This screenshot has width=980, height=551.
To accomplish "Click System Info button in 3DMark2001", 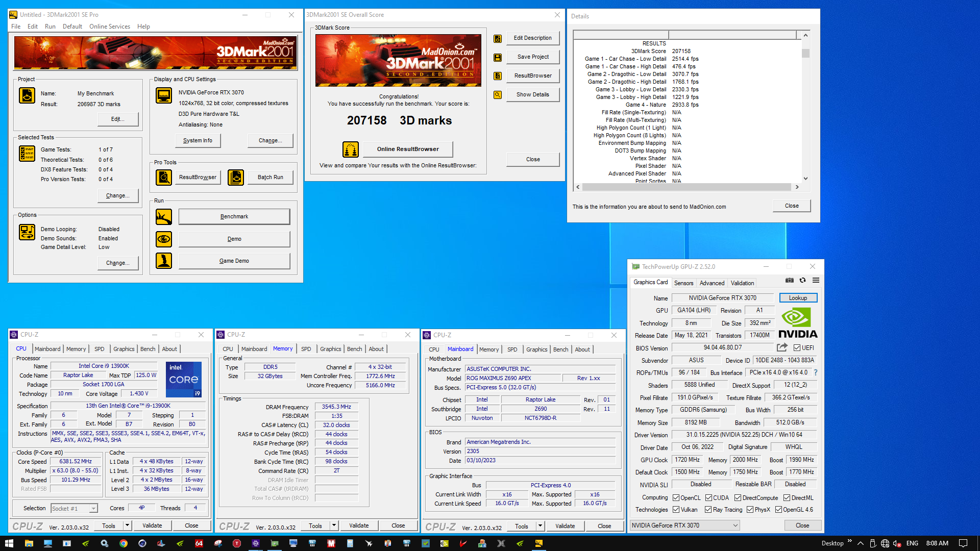I will [x=198, y=141].
